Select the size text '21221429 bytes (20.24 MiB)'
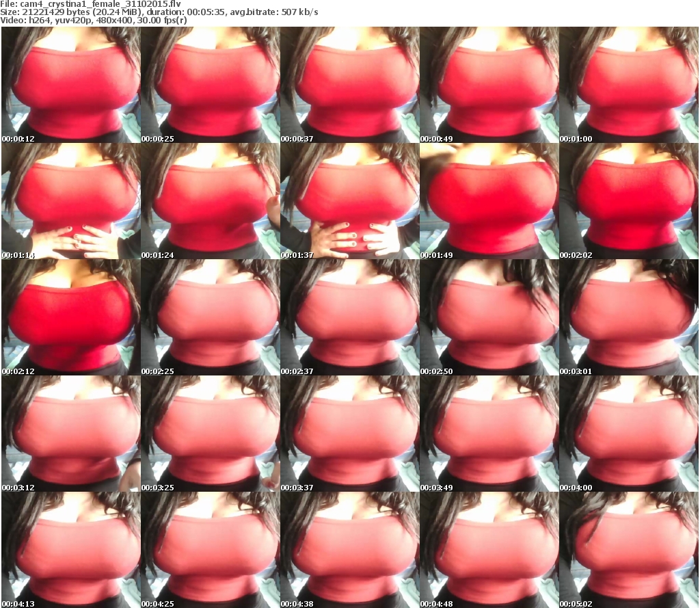 (79, 12)
